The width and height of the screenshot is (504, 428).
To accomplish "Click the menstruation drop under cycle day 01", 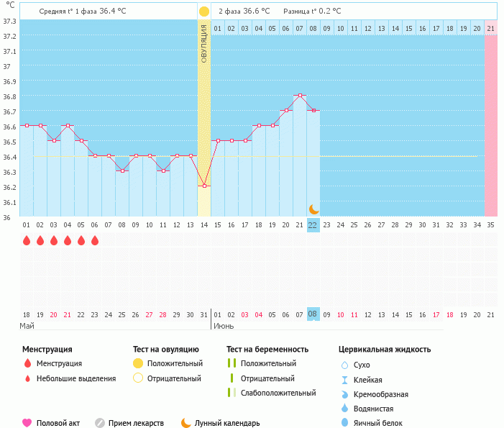I will point(27,240).
